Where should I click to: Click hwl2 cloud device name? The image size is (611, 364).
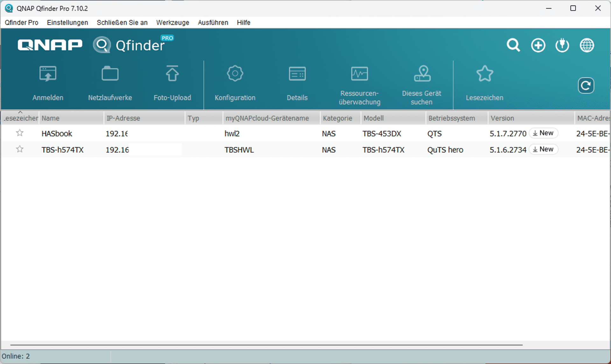tap(232, 134)
